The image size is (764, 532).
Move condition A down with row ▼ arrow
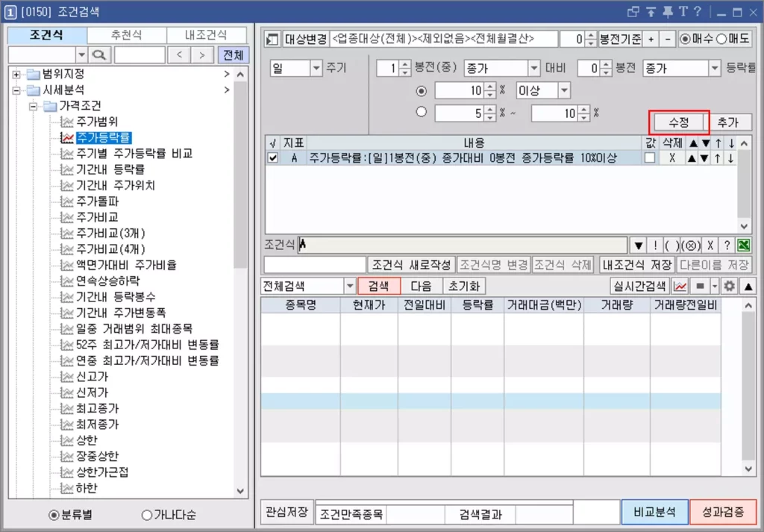pos(704,158)
